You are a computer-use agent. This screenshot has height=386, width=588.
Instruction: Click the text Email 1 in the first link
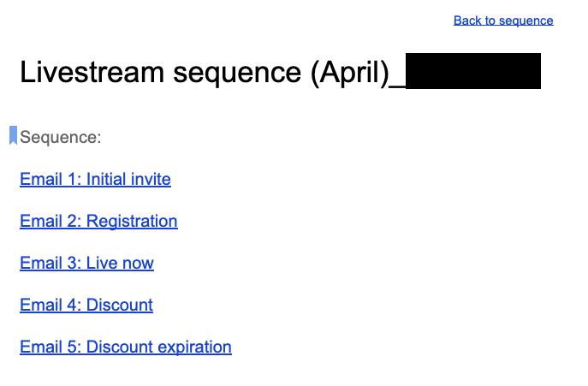[x=49, y=179]
